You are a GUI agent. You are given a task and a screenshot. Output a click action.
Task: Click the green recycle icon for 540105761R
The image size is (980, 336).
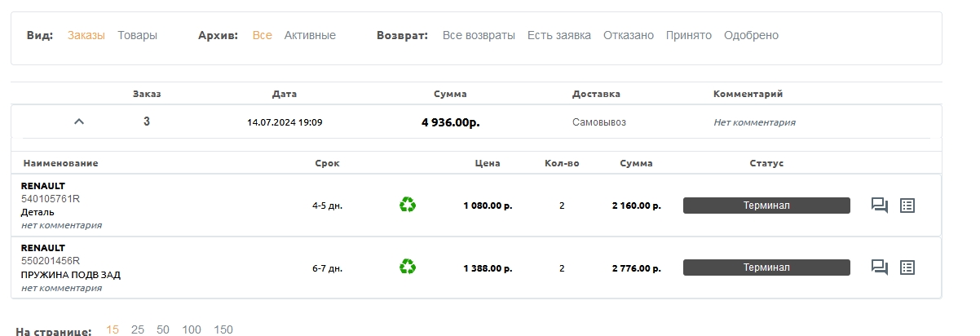point(408,205)
